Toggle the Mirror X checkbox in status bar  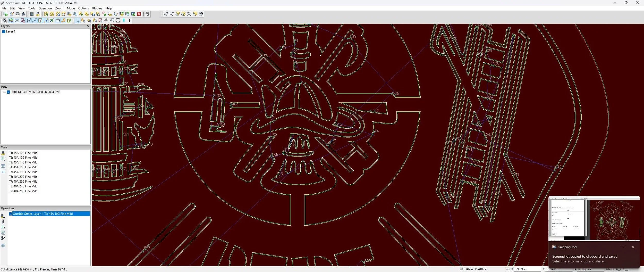[619, 269]
